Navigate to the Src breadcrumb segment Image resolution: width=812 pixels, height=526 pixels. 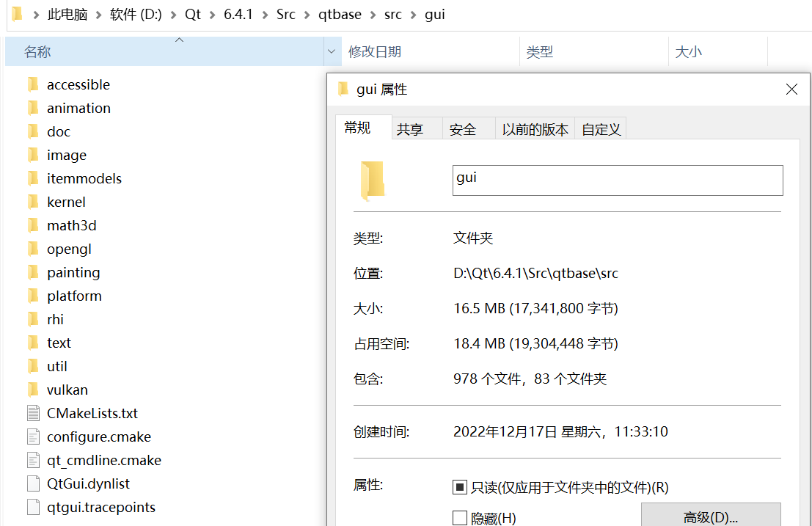coord(285,15)
